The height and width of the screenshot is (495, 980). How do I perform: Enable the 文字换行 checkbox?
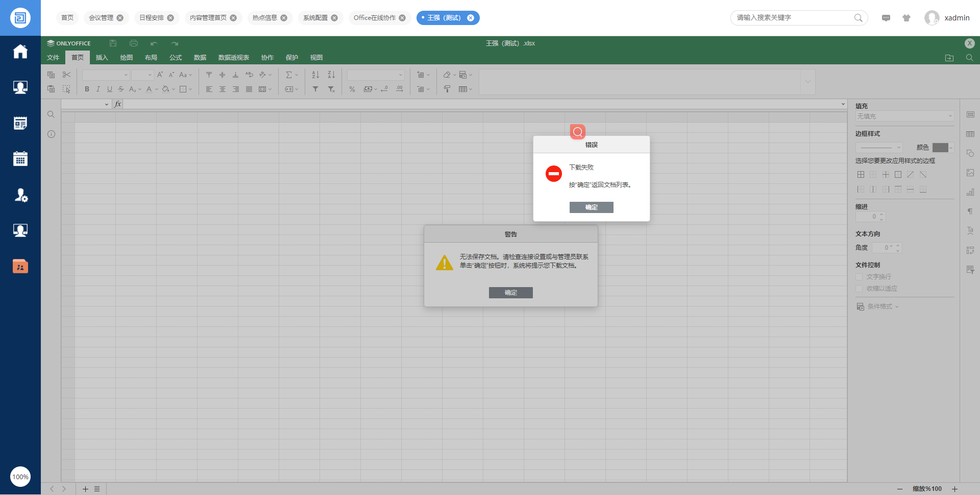click(859, 277)
